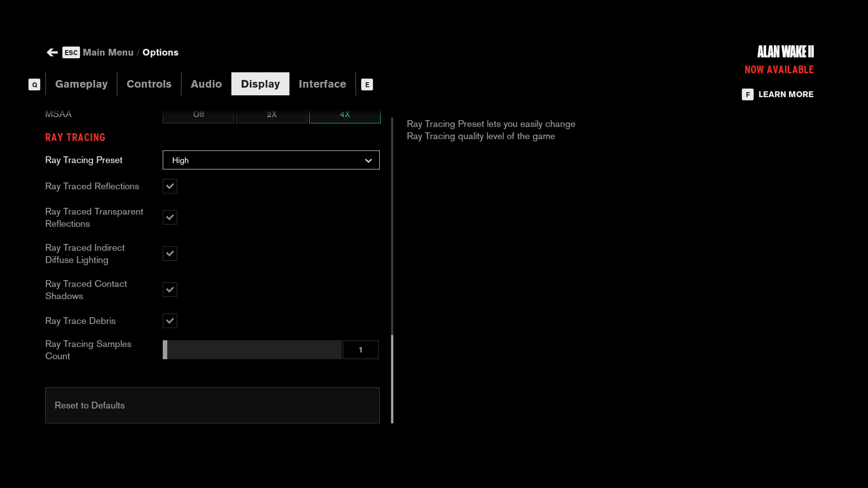Click the back arrow navigation icon
This screenshot has height=488, width=868.
pyautogui.click(x=52, y=52)
